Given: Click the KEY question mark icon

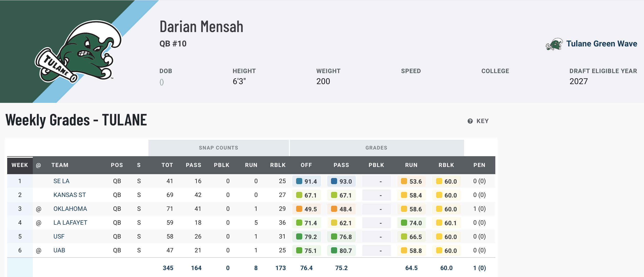Looking at the screenshot, I should (x=470, y=121).
